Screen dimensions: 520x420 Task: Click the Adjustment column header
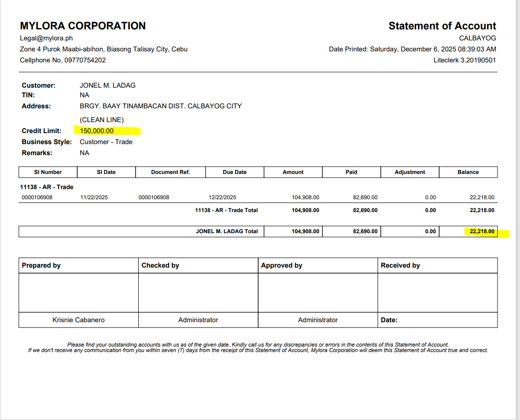(410, 172)
